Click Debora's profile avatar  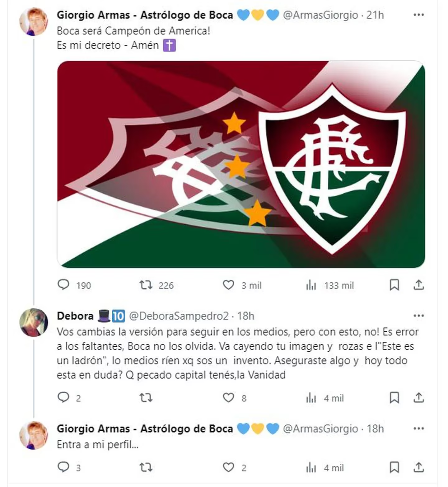click(x=34, y=322)
